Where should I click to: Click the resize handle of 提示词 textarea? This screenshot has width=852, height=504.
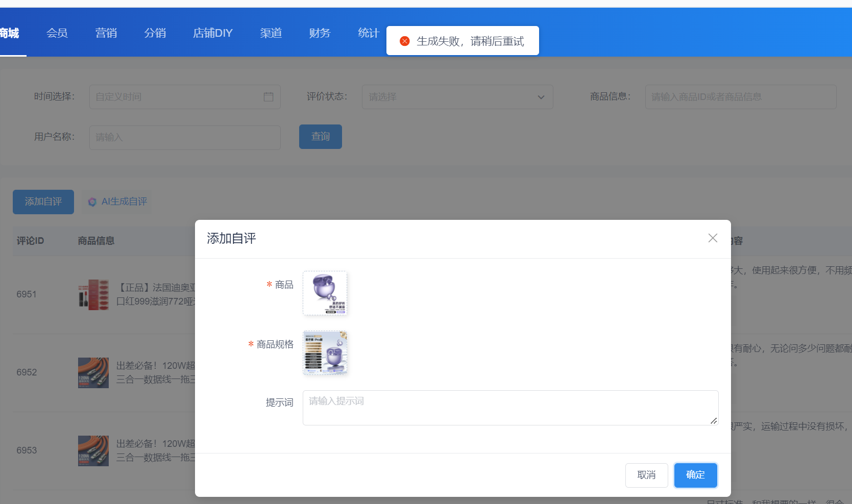(x=714, y=420)
